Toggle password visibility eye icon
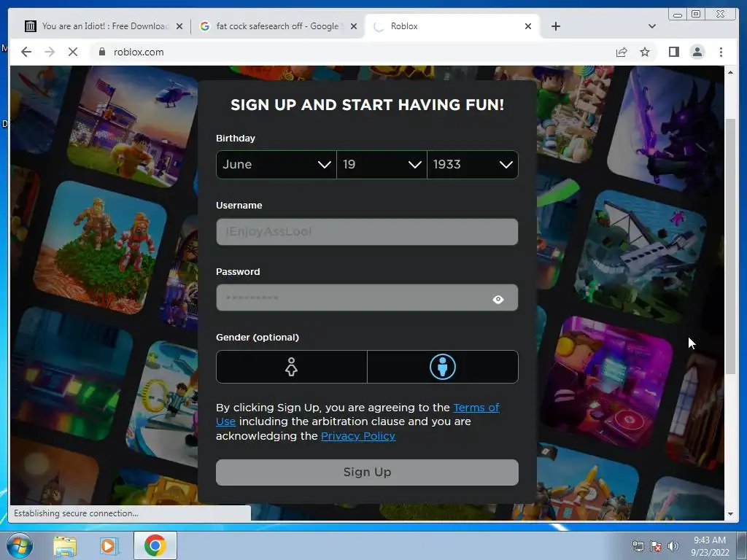The width and height of the screenshot is (747, 560). [498, 299]
